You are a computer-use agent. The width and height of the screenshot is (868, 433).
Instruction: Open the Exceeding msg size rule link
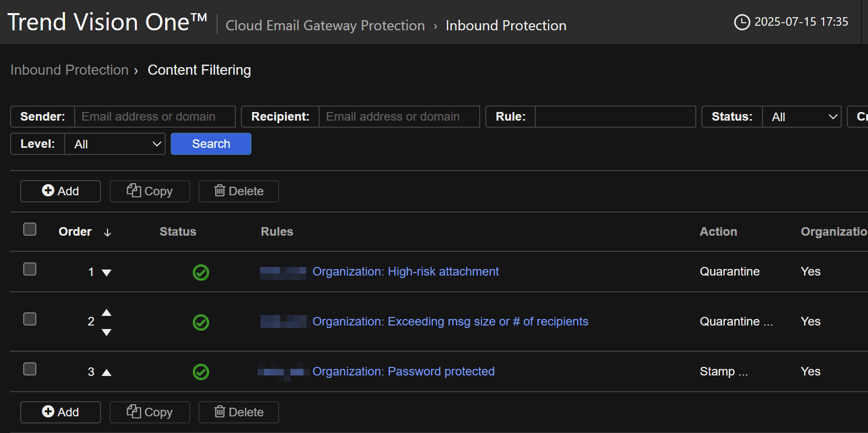pos(450,321)
